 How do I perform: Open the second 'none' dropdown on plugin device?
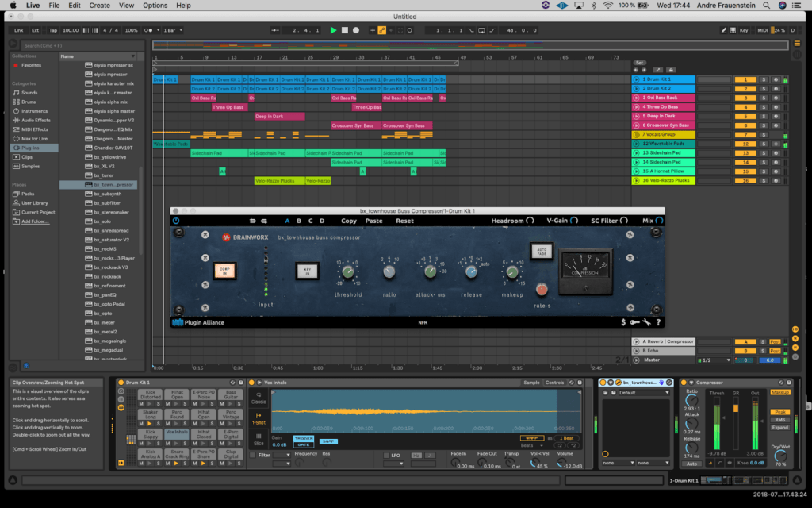coord(653,463)
